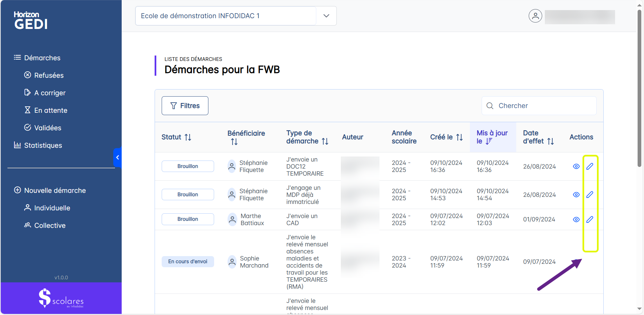This screenshot has height=315, width=644.
Task: Edit the DOC12 TEMPORAIRE draft with pencil icon
Action: (590, 166)
